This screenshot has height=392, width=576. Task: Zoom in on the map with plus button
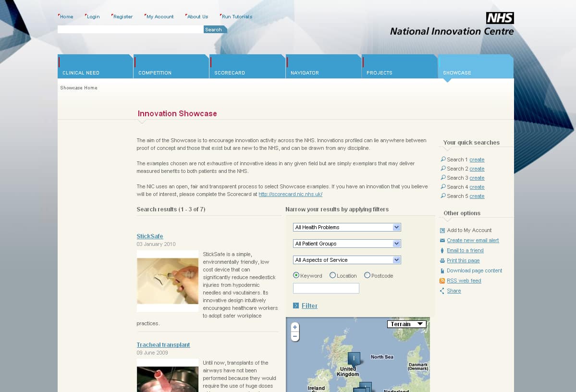(x=295, y=327)
